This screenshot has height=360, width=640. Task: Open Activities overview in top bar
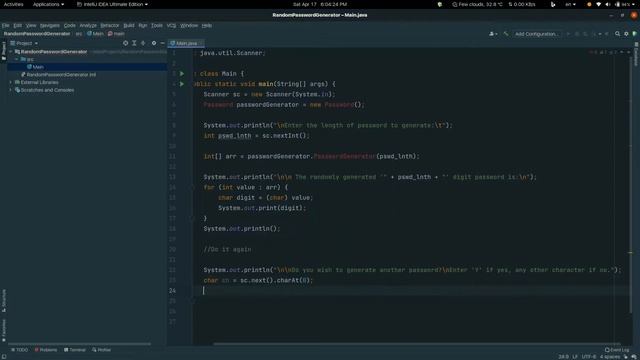point(13,4)
